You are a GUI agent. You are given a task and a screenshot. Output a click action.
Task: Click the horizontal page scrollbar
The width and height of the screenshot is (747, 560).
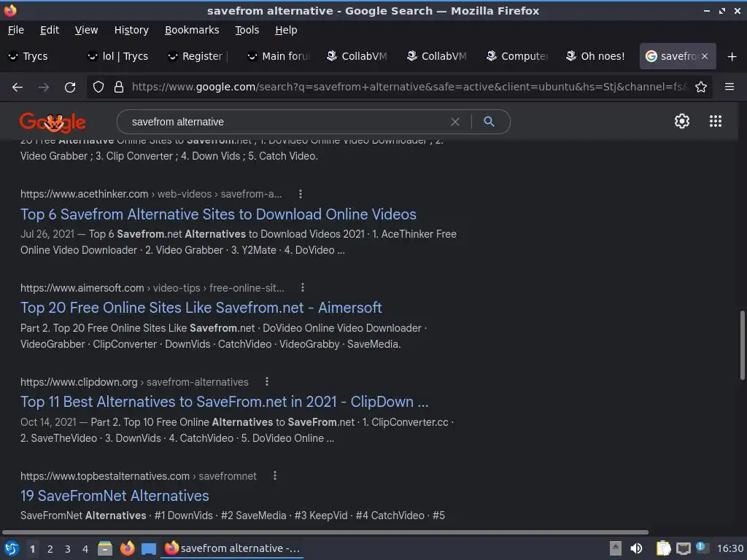pyautogui.click(x=325, y=532)
